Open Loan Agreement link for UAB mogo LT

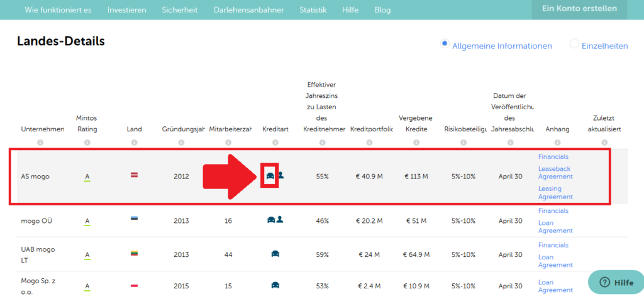pos(555,261)
